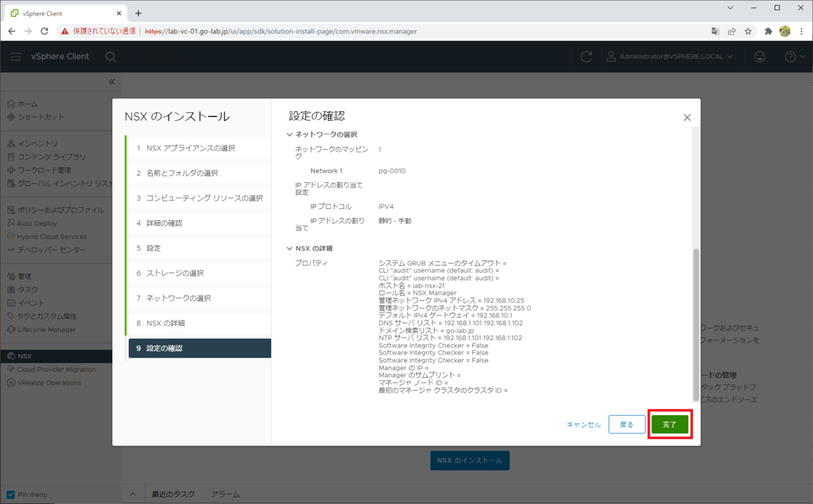Screen dimensions: 813x504
Task: Go to step 5 設定
Action: click(x=199, y=248)
